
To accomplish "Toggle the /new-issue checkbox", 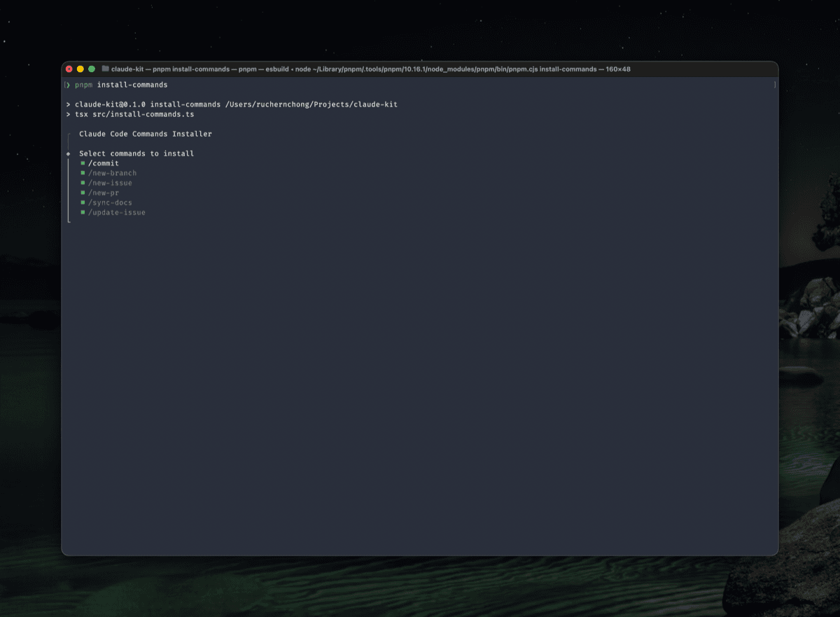I will click(x=83, y=183).
